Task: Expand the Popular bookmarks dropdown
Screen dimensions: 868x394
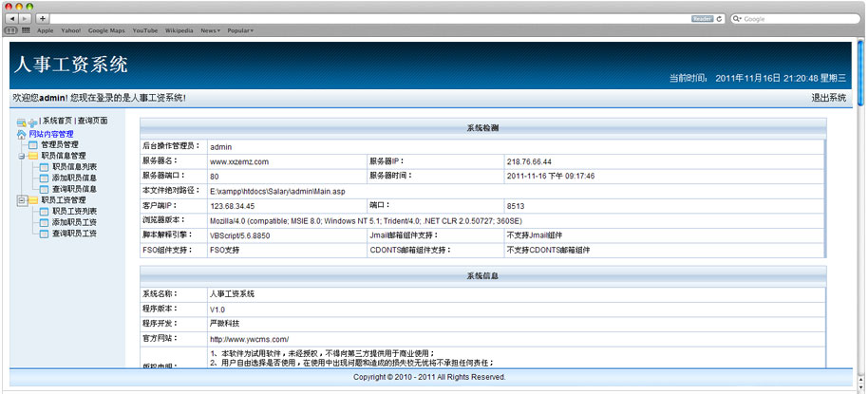Action: tap(239, 30)
